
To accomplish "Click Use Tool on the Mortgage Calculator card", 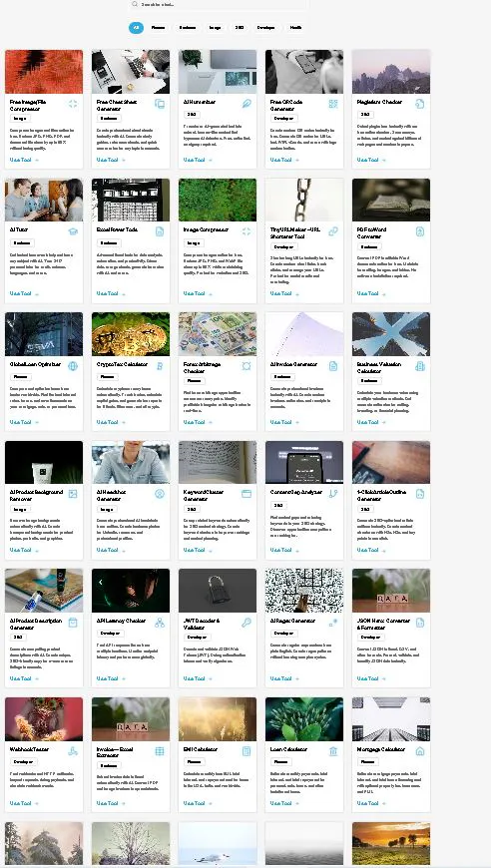I will click(x=370, y=803).
